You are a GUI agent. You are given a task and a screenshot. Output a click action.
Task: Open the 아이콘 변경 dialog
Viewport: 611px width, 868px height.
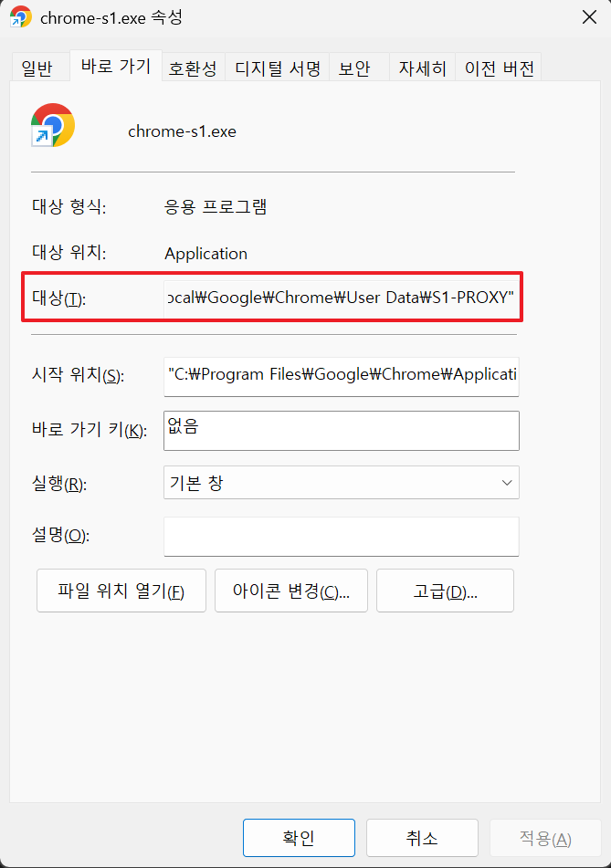tap(290, 591)
